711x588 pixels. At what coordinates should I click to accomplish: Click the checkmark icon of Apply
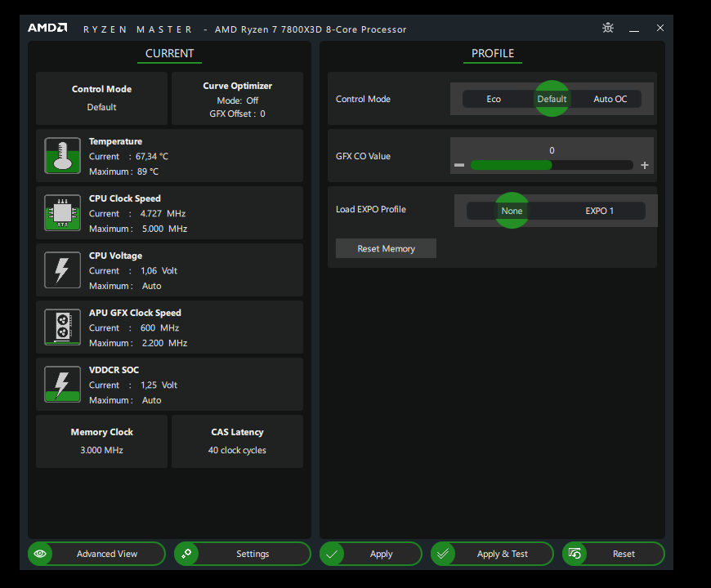[332, 554]
